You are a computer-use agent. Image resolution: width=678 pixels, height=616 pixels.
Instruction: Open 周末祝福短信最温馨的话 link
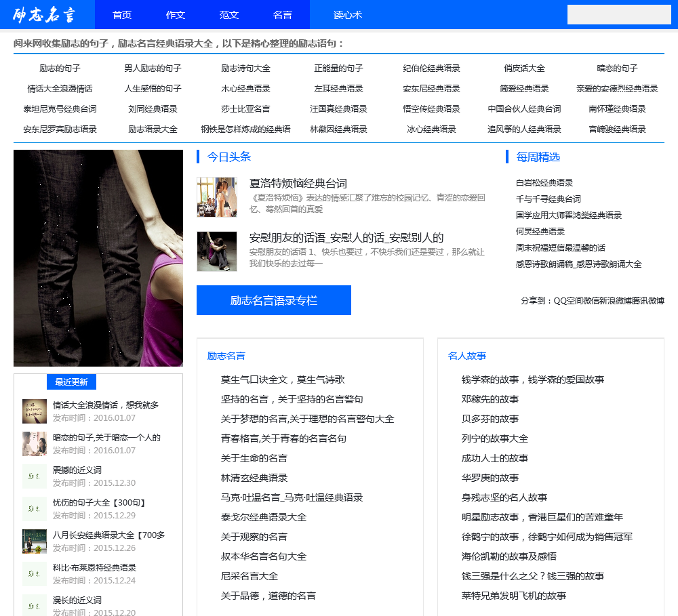coord(560,248)
